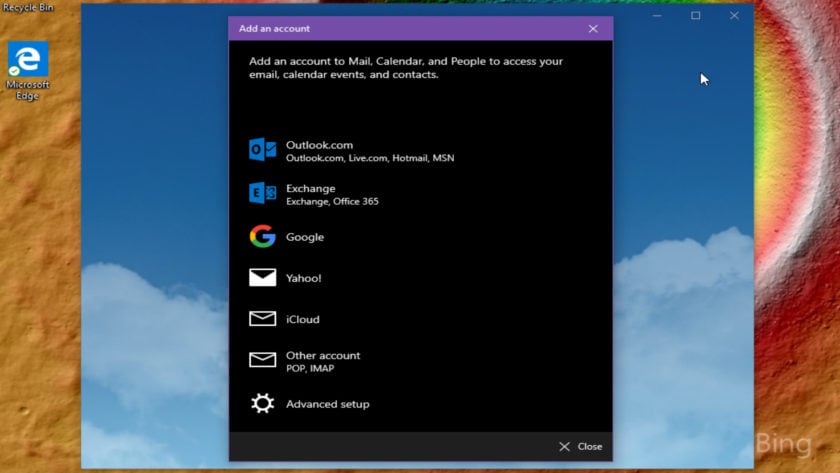Click the 'Outlook.com, Live.com, Hotmail, MSN' subtitle

point(370,158)
